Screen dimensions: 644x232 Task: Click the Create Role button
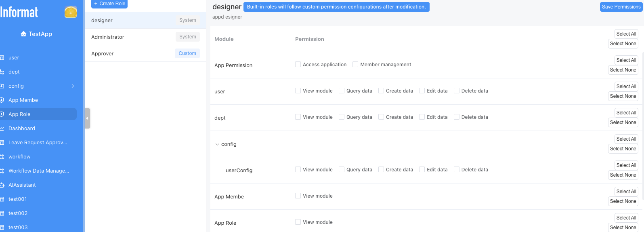(109, 4)
